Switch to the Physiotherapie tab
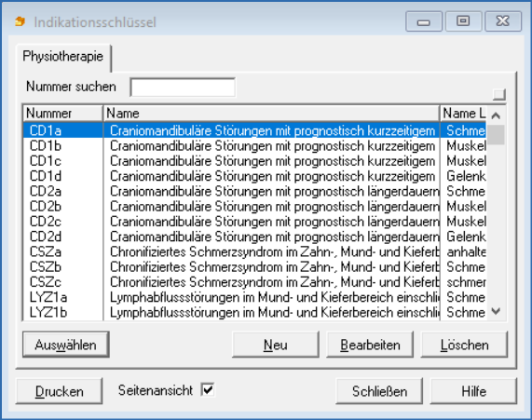The image size is (532, 420). (x=63, y=57)
